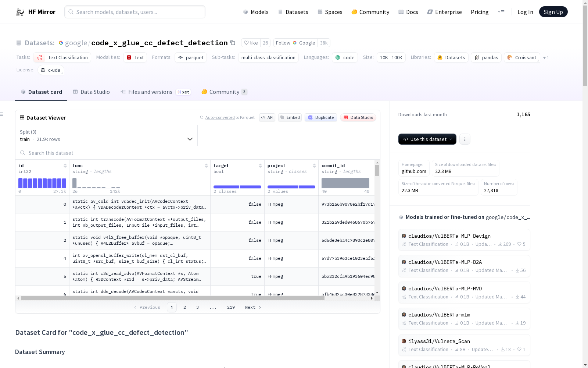Click the parquet format tag
Screen dimensions: 588x368
(x=191, y=57)
